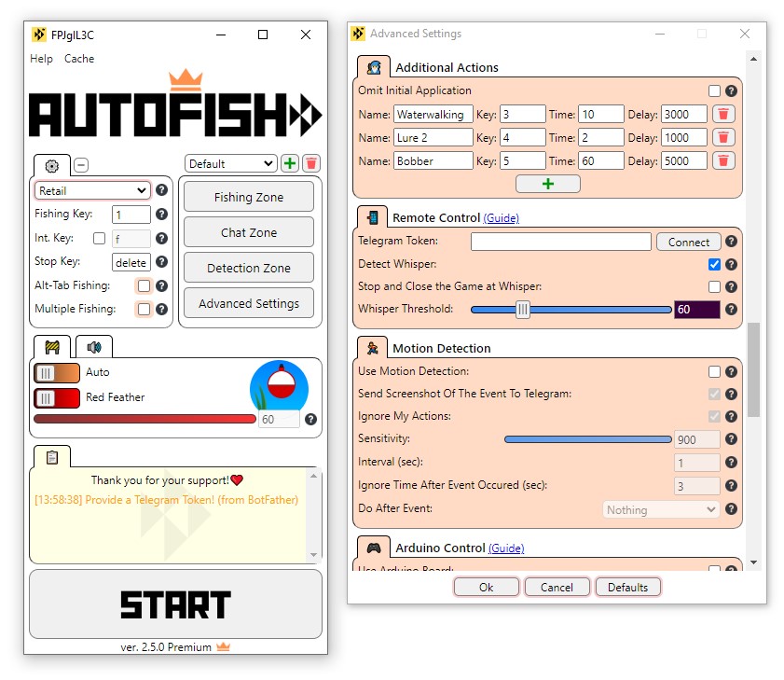Open the Cache menu
This screenshot has height=680, width=784.
(79, 59)
